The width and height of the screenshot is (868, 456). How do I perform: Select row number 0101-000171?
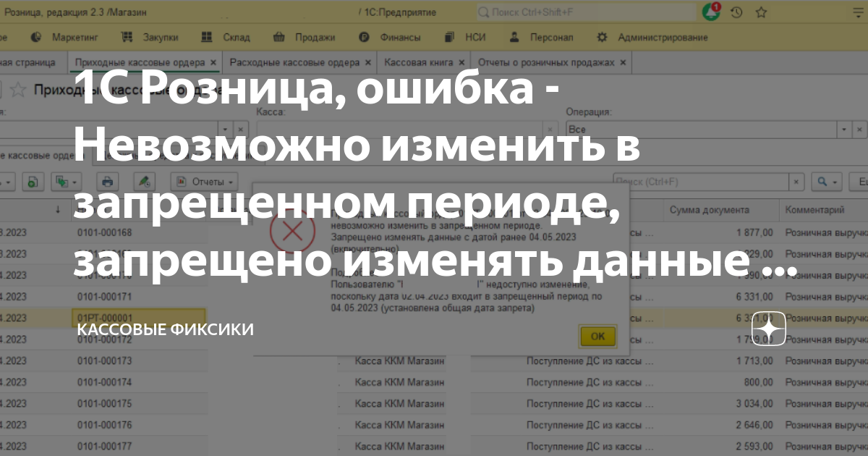click(x=105, y=297)
